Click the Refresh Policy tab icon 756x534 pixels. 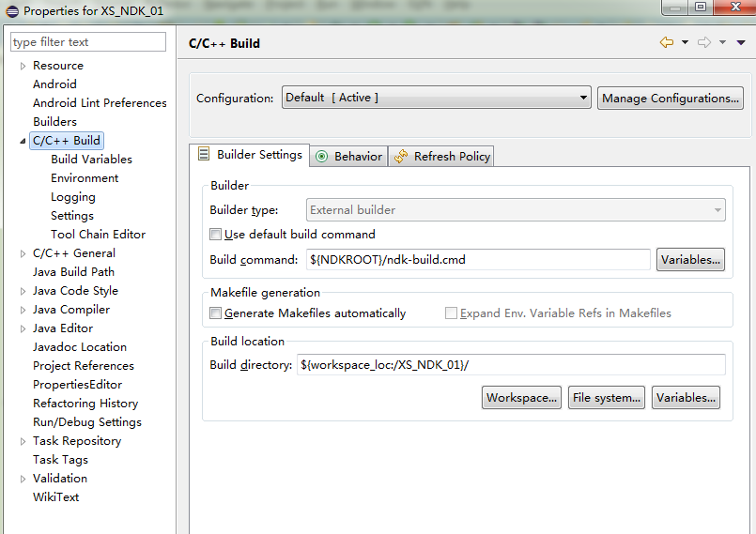tap(401, 156)
